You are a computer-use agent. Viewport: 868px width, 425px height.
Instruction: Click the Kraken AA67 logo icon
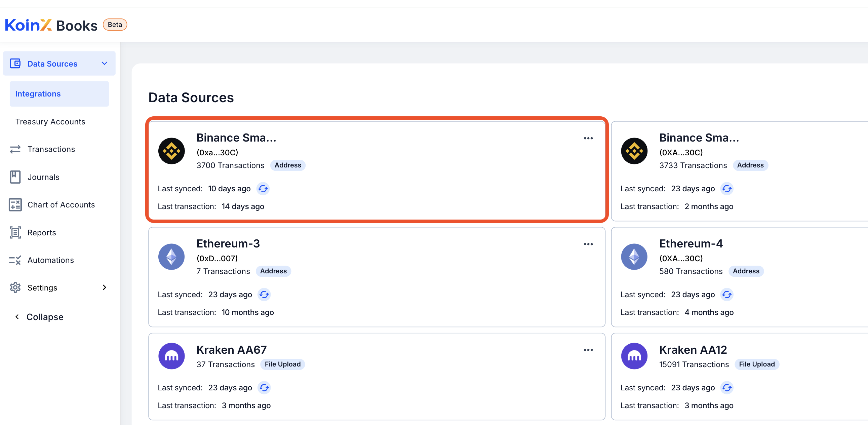171,356
